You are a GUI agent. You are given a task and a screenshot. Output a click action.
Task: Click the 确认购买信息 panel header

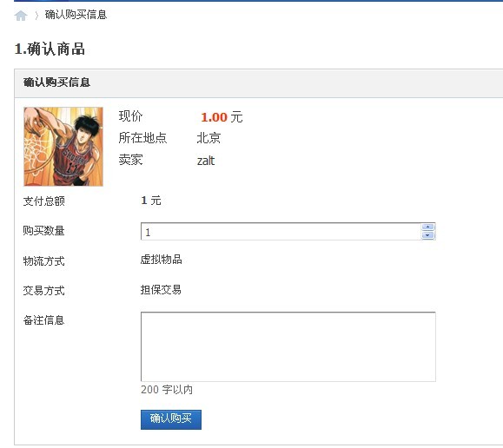point(259,83)
